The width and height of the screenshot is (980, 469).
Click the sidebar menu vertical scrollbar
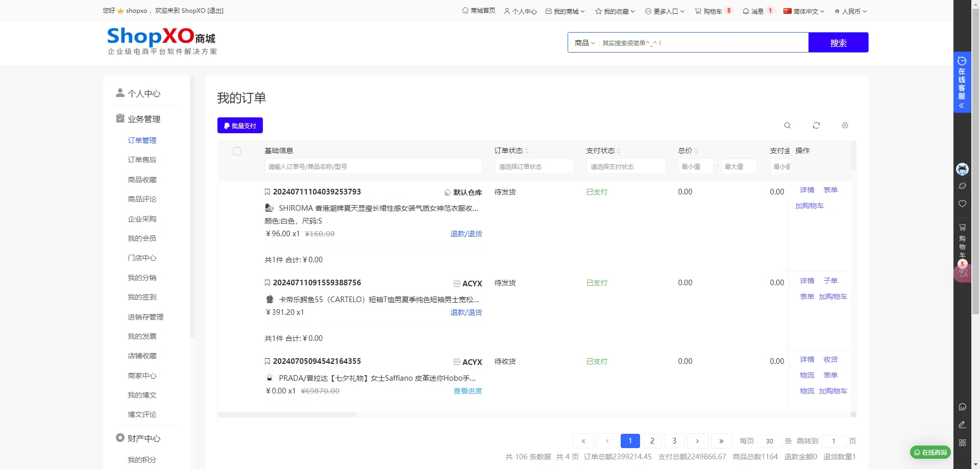pyautogui.click(x=192, y=207)
